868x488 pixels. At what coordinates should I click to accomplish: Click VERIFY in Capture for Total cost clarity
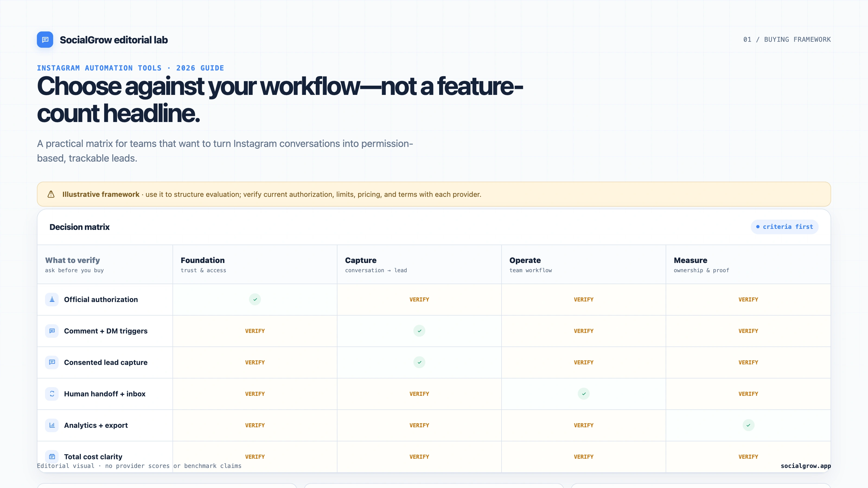[x=419, y=457]
